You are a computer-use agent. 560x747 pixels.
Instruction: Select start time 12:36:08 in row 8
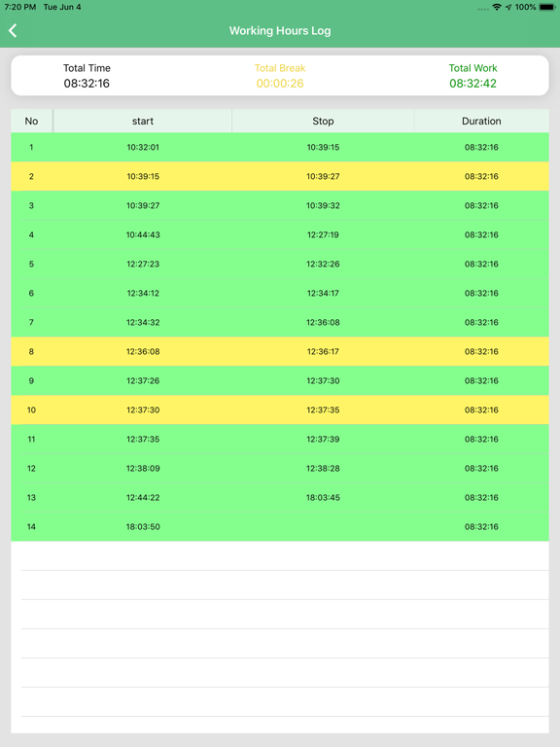coord(143,351)
